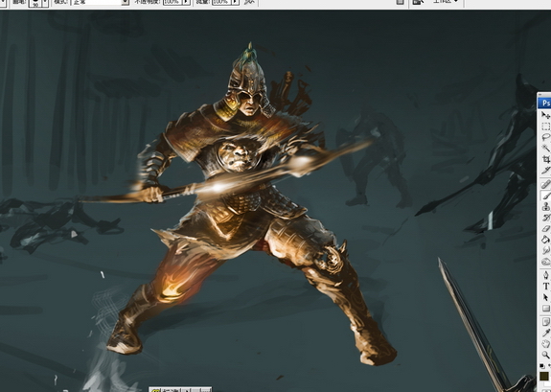Open the opacity slider arrow
This screenshot has height=392, width=551.
(x=187, y=2)
